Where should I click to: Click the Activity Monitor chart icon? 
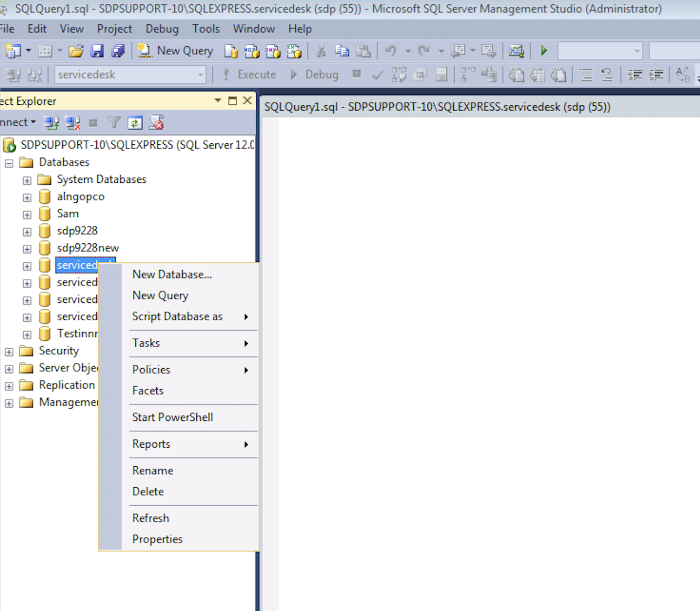516,51
